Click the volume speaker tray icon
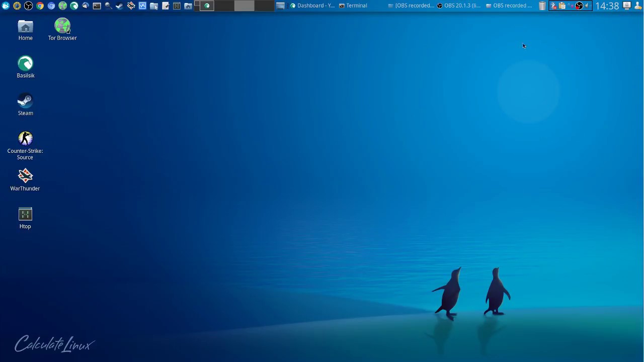The width and height of the screenshot is (644, 362). 587,6
